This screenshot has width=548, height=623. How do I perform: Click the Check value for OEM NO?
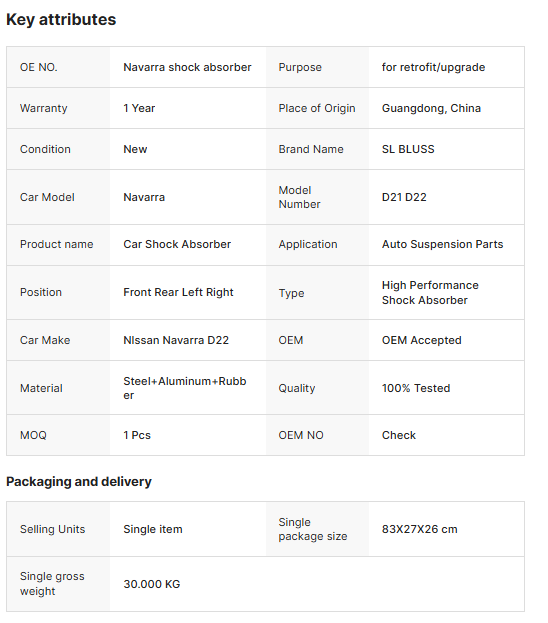coord(399,435)
